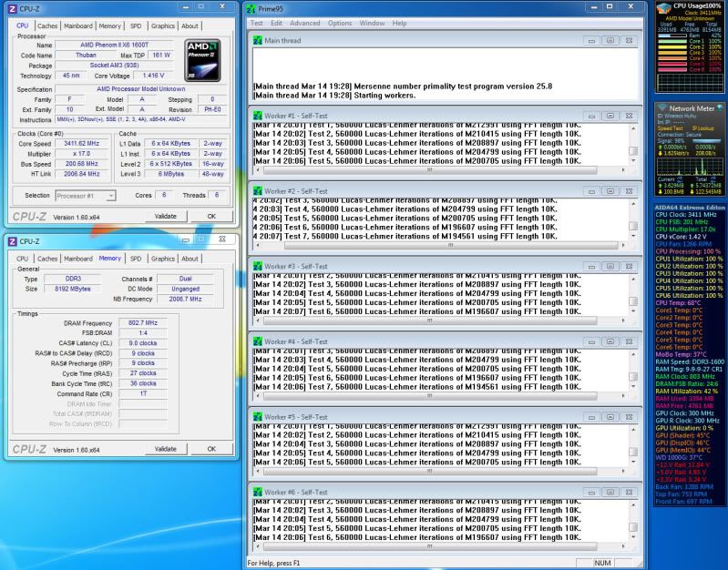
Task: Click the Worker #1 window icon
Action: (x=256, y=117)
